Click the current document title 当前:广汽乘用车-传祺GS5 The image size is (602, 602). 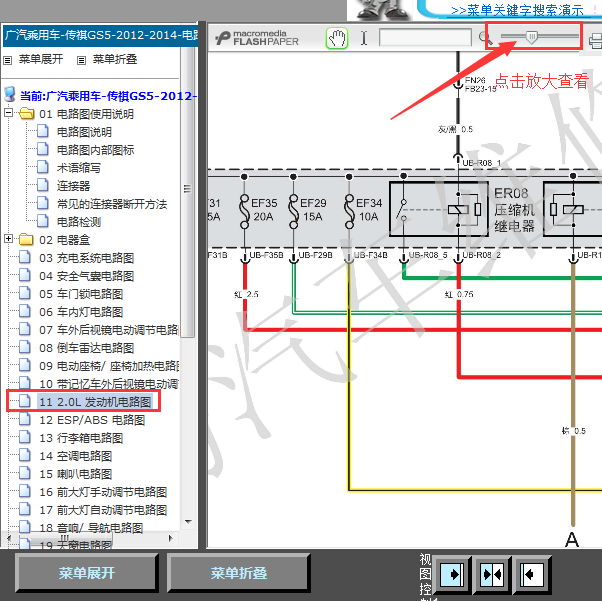coord(108,96)
